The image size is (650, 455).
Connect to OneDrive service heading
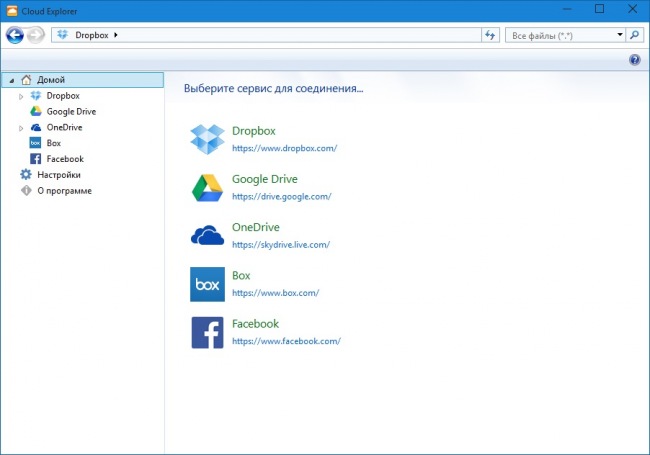tap(256, 227)
